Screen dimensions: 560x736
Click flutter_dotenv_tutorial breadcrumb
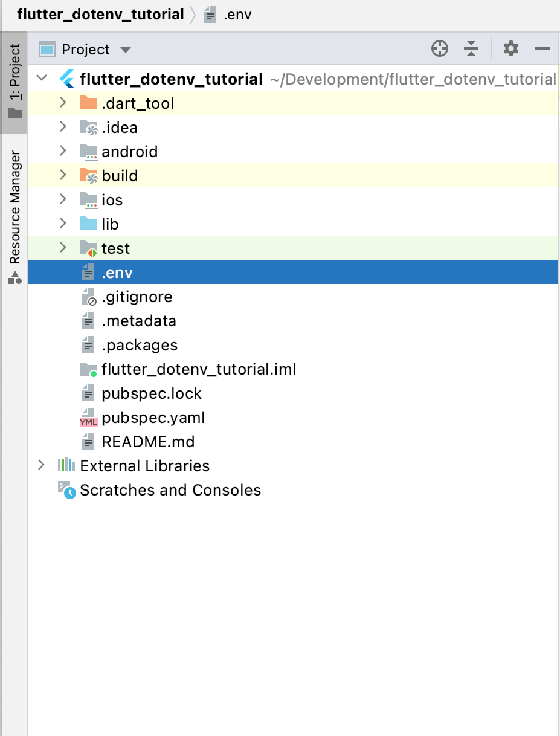tap(100, 15)
